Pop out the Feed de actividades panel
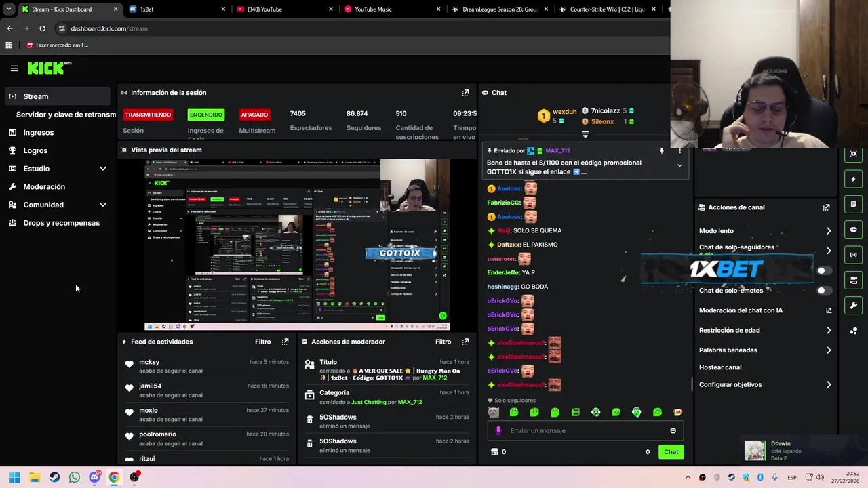868x488 pixels. (285, 342)
